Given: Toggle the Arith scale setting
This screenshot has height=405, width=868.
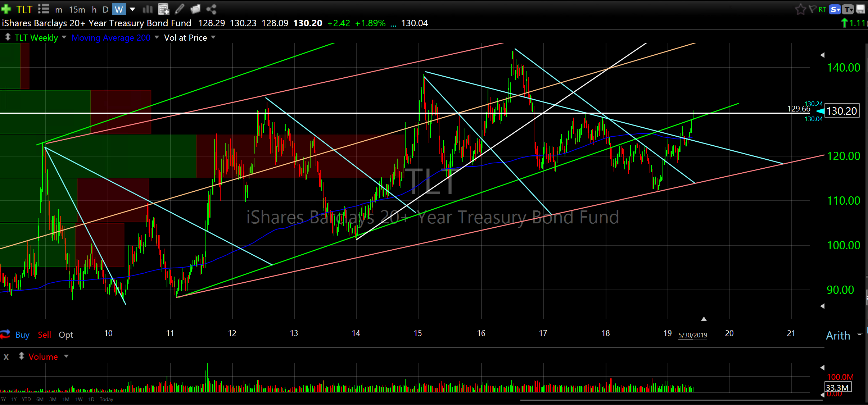Looking at the screenshot, I should (x=838, y=336).
